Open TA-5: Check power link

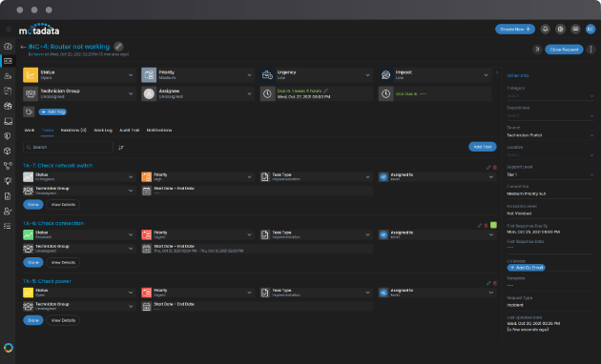coord(47,281)
